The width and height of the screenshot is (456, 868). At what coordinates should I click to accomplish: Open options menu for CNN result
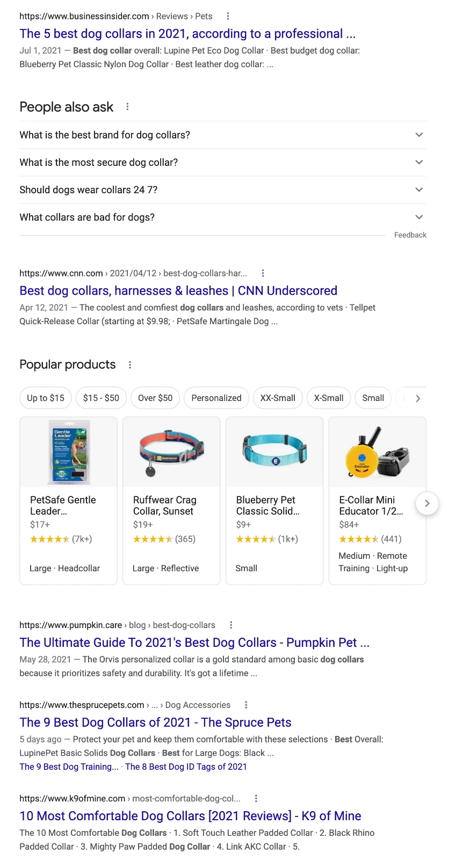[263, 273]
